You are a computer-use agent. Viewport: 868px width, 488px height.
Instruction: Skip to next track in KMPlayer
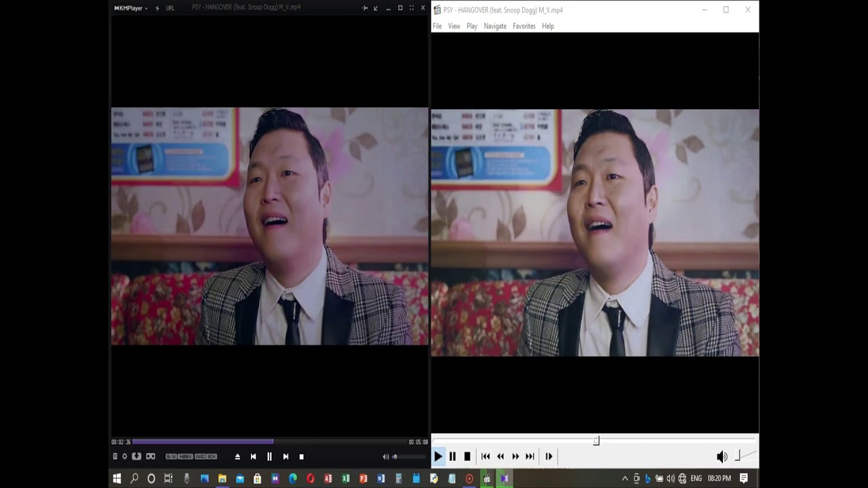285,457
